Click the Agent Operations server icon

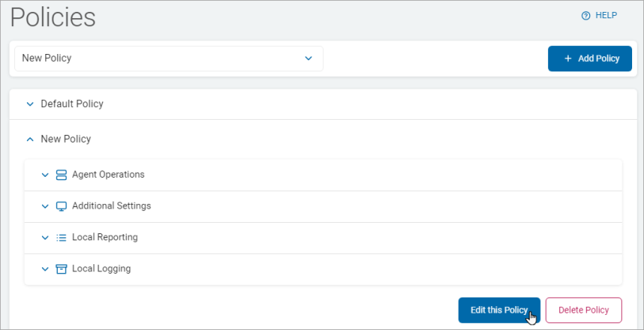[61, 175]
